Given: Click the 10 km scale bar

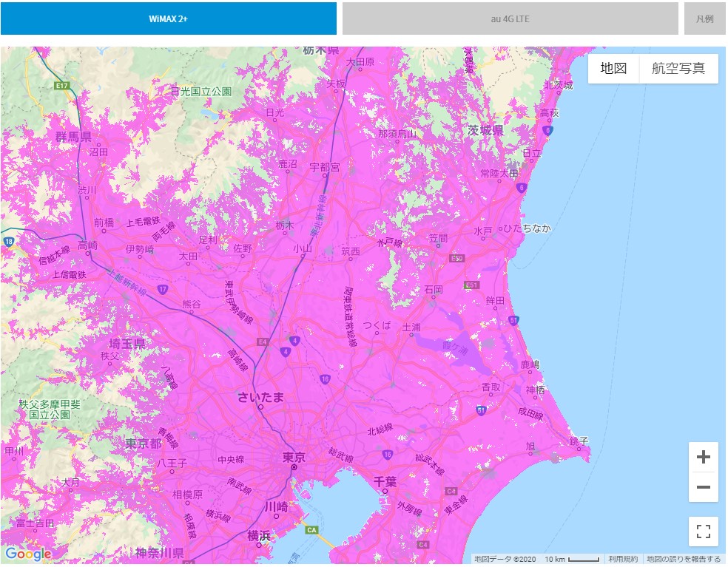Looking at the screenshot, I should 572,559.
